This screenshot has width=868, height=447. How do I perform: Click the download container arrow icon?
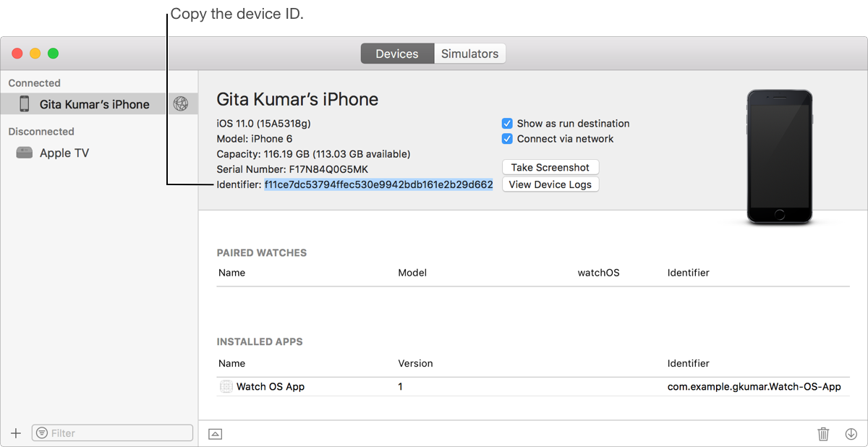851,434
